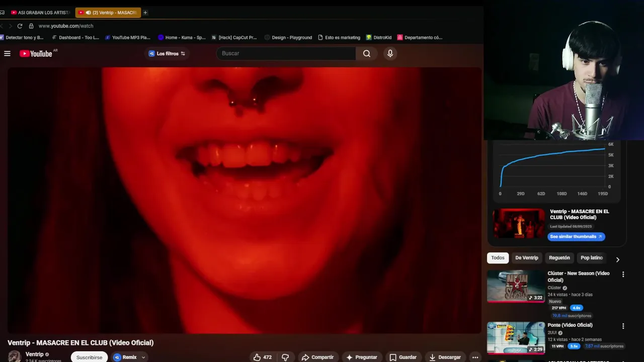The height and width of the screenshot is (362, 644).
Task: Click the address bar URL
Action: [66, 26]
